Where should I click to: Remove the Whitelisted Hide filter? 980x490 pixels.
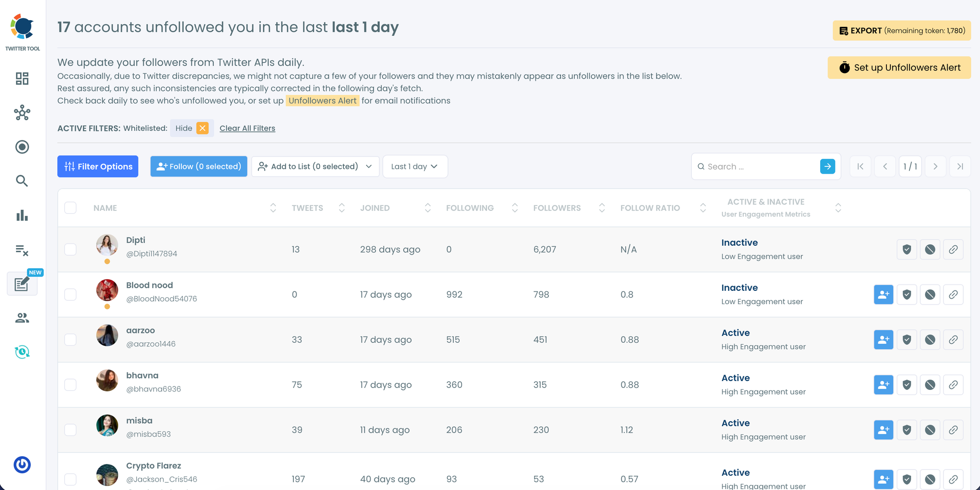[202, 128]
